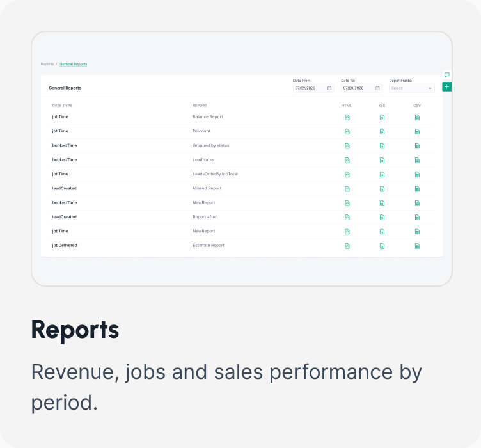Download Balance Report as XLS

[382, 117]
